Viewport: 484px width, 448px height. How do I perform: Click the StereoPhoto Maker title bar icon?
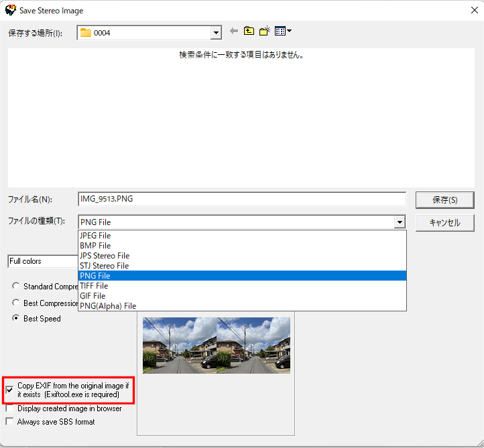click(11, 10)
